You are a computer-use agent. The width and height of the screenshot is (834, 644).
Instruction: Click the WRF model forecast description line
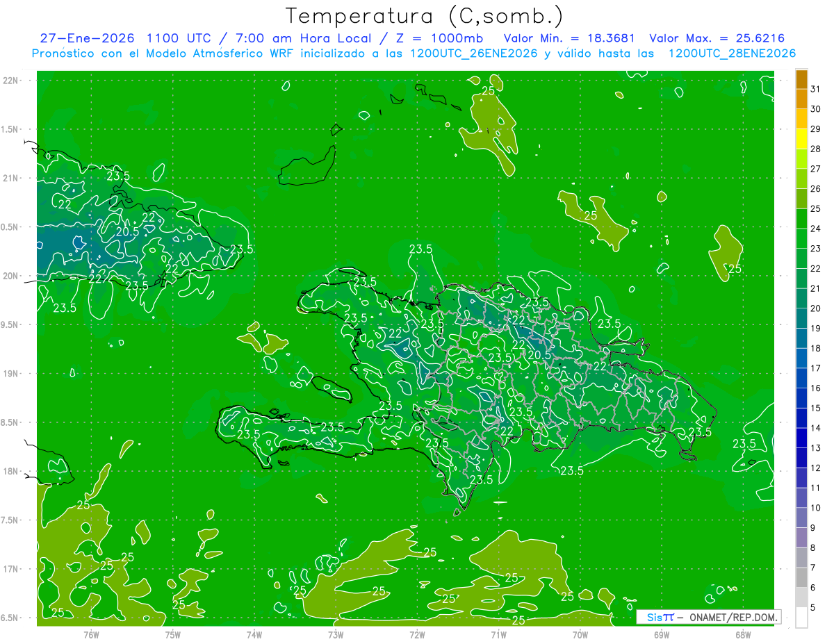[414, 53]
